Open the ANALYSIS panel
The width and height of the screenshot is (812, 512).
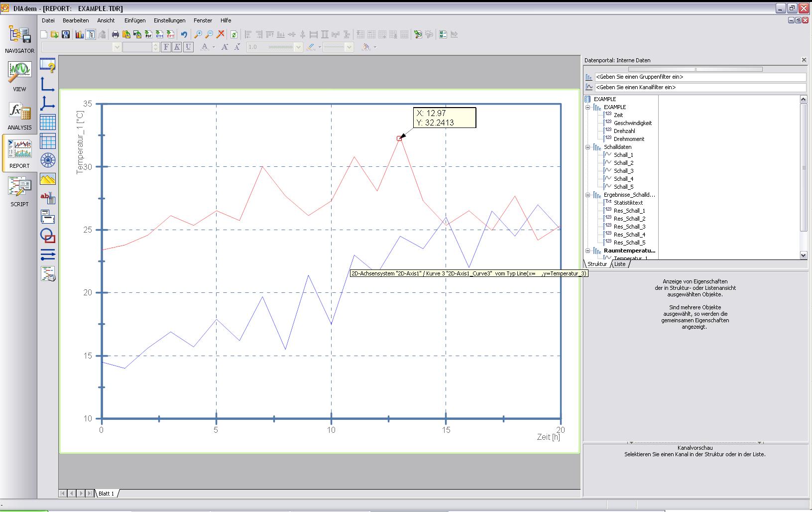[19, 115]
